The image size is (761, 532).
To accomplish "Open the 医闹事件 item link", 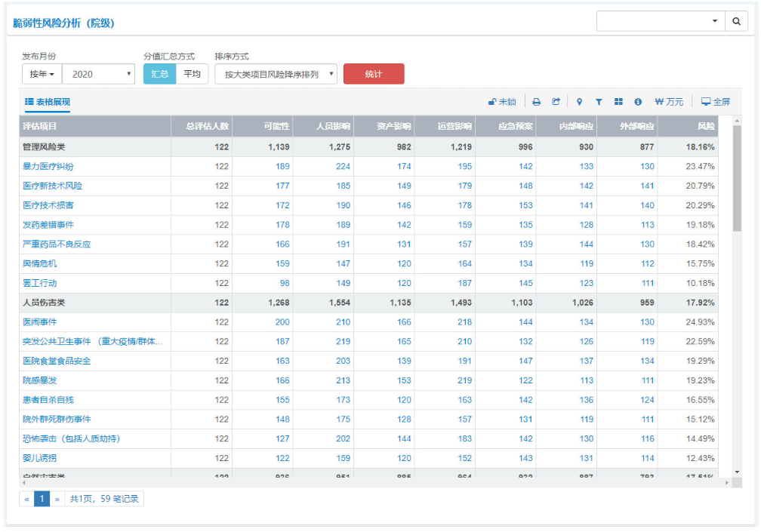I will tap(39, 322).
